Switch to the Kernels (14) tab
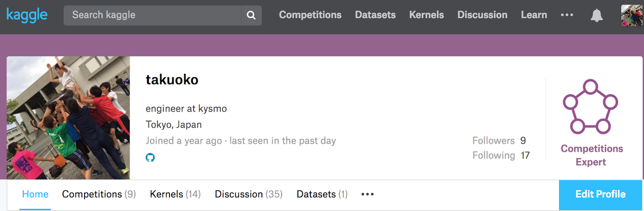Viewport: 644px width, 211px height. click(175, 194)
